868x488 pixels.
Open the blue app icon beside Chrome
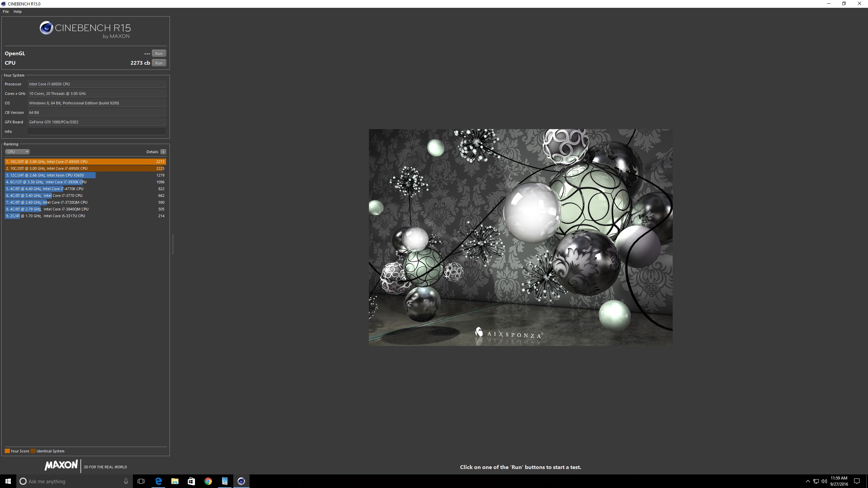point(224,481)
